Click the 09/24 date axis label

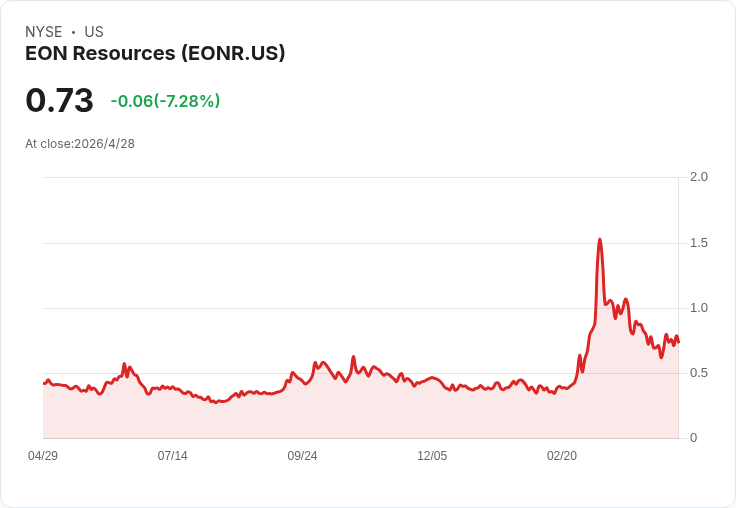click(x=302, y=456)
